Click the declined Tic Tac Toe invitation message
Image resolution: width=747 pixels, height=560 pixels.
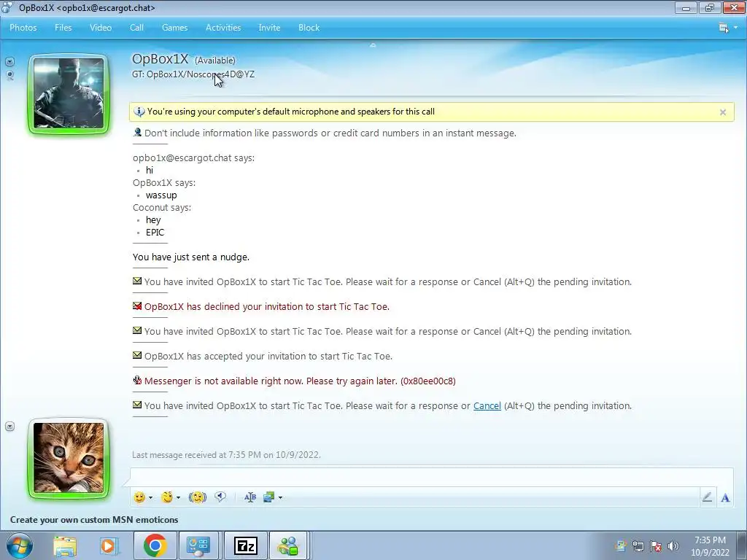tap(267, 307)
